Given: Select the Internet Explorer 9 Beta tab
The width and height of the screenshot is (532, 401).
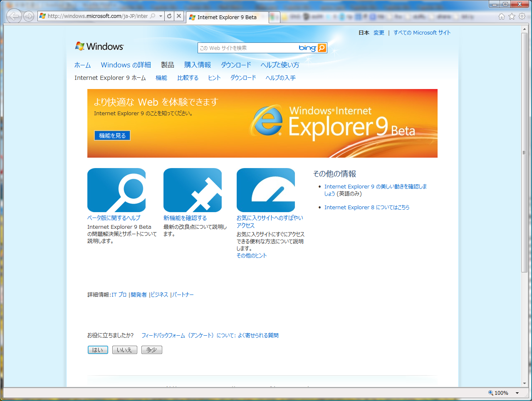Looking at the screenshot, I should 227,17.
